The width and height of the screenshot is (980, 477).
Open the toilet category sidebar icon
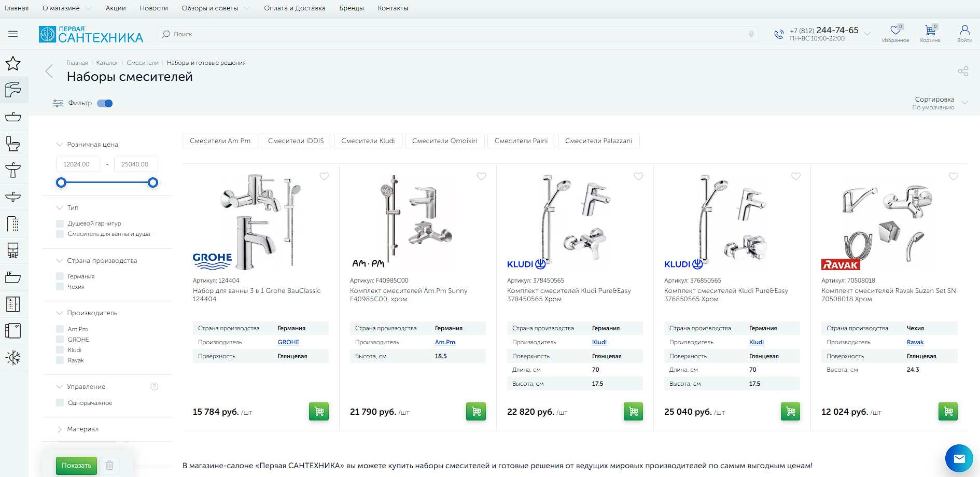coord(13,143)
